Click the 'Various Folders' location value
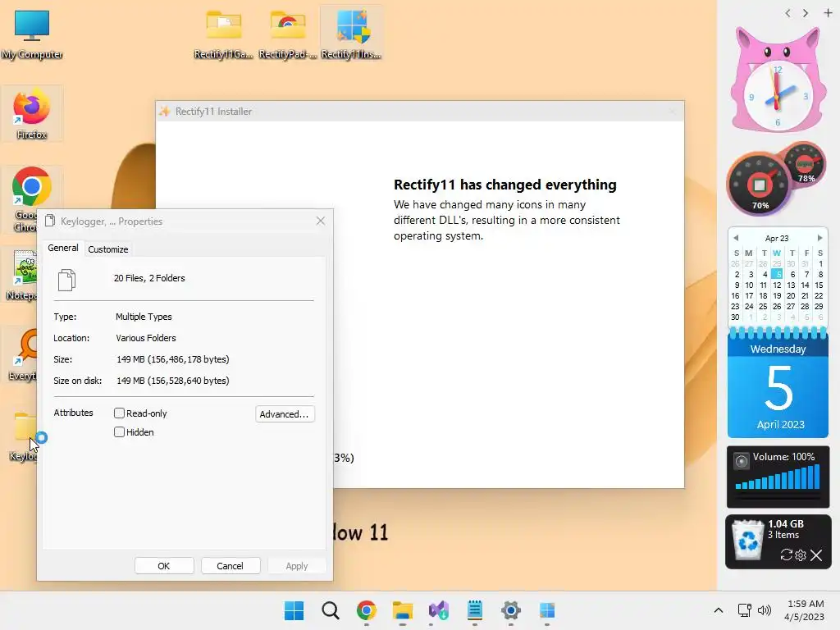 click(x=146, y=338)
